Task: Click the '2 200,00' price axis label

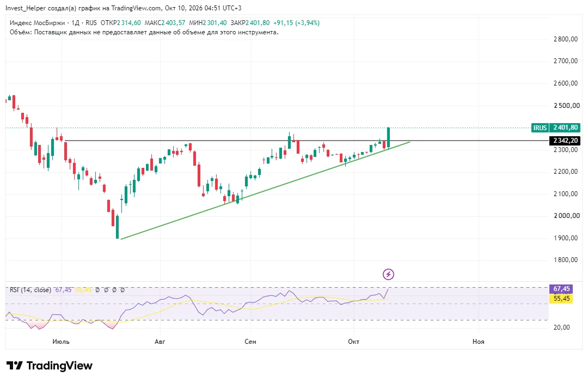Action: pyautogui.click(x=566, y=172)
